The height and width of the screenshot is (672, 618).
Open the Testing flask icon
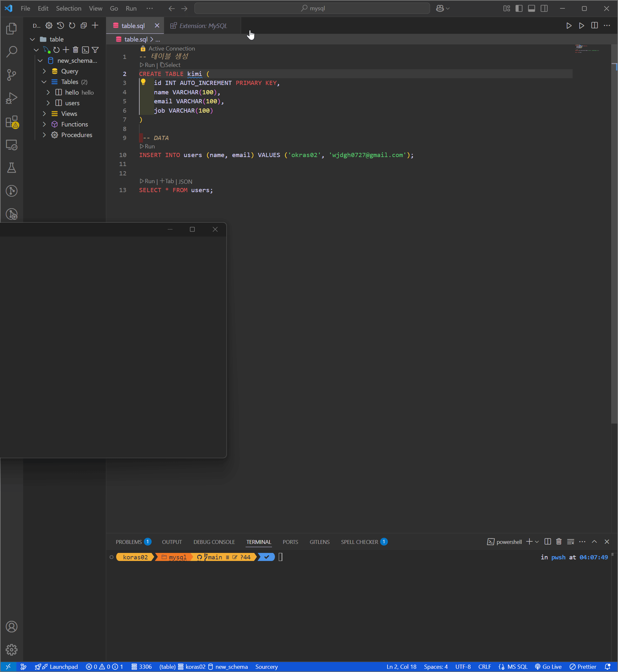[12, 168]
